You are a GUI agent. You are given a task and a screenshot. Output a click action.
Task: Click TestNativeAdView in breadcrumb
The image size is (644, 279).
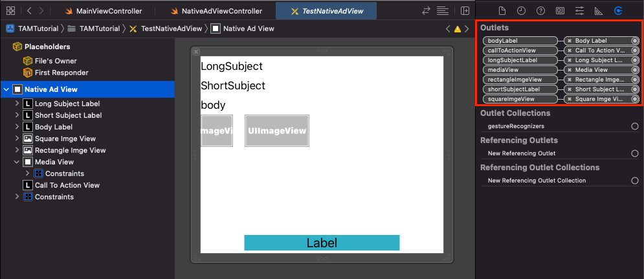[x=166, y=28]
